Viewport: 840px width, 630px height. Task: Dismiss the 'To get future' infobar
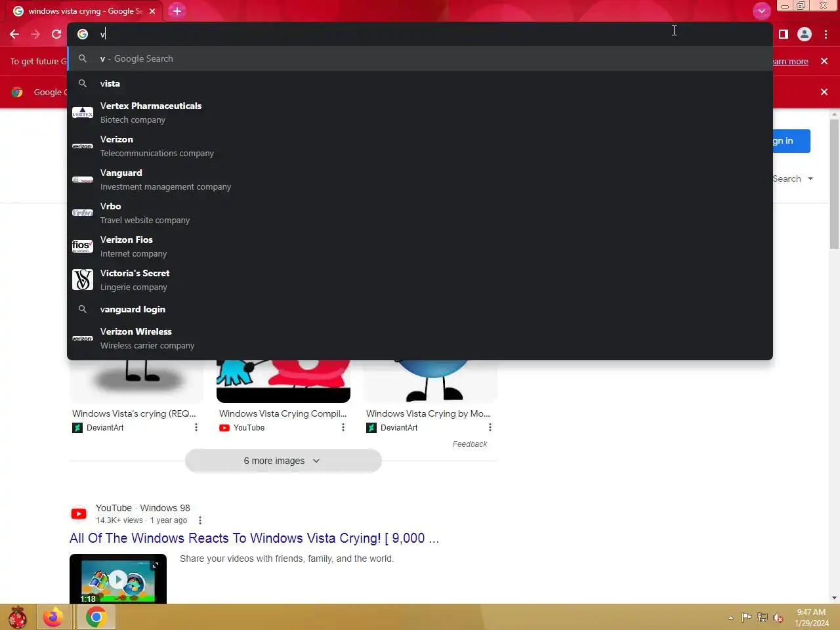tap(824, 61)
